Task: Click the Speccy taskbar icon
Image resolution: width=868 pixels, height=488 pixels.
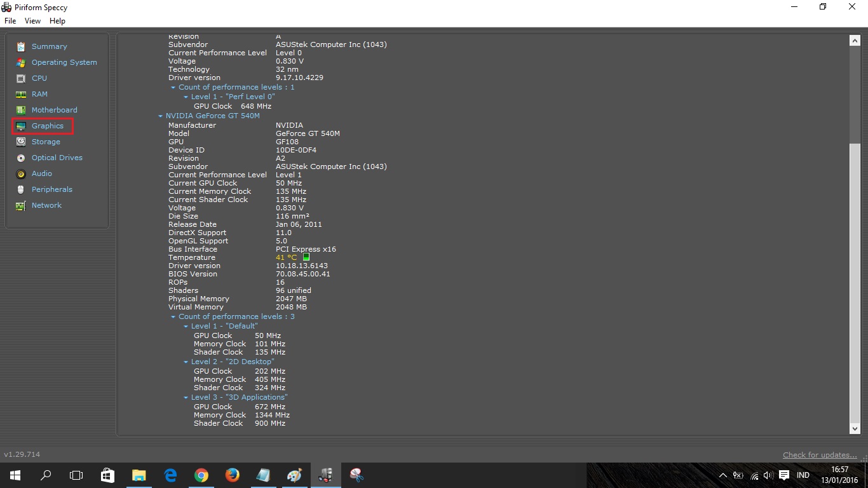Action: click(x=326, y=475)
